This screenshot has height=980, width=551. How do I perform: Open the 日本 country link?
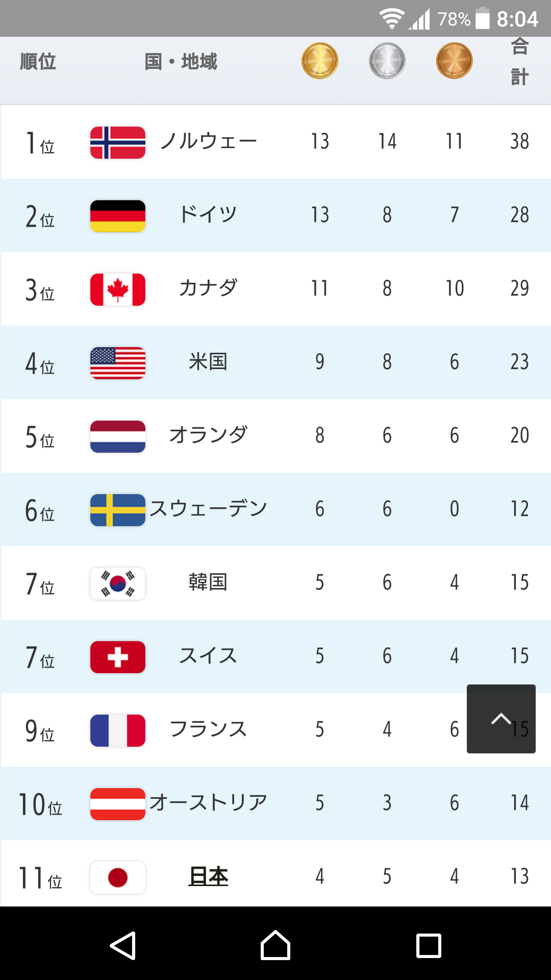[x=208, y=876]
